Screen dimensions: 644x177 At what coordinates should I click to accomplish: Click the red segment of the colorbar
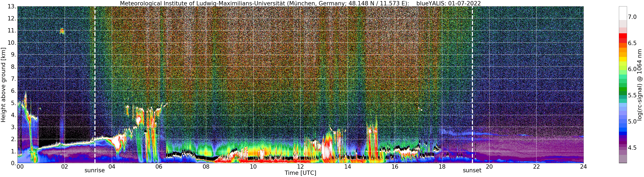[623, 36]
